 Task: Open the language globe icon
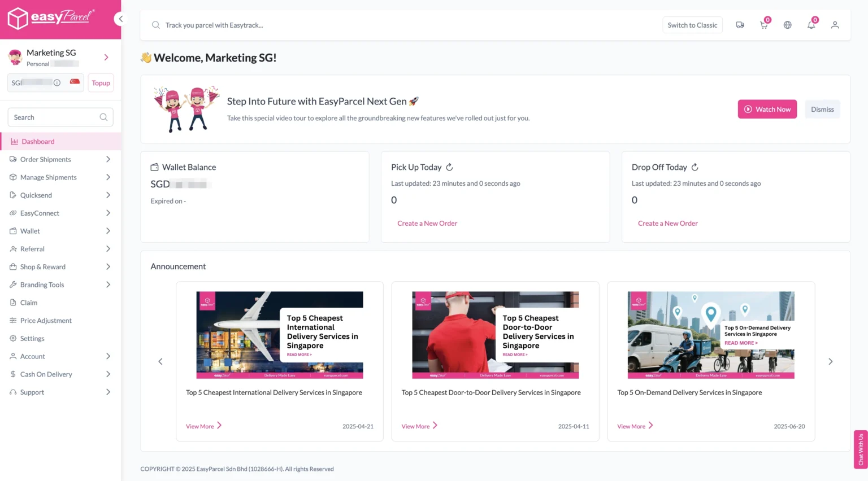pos(787,25)
